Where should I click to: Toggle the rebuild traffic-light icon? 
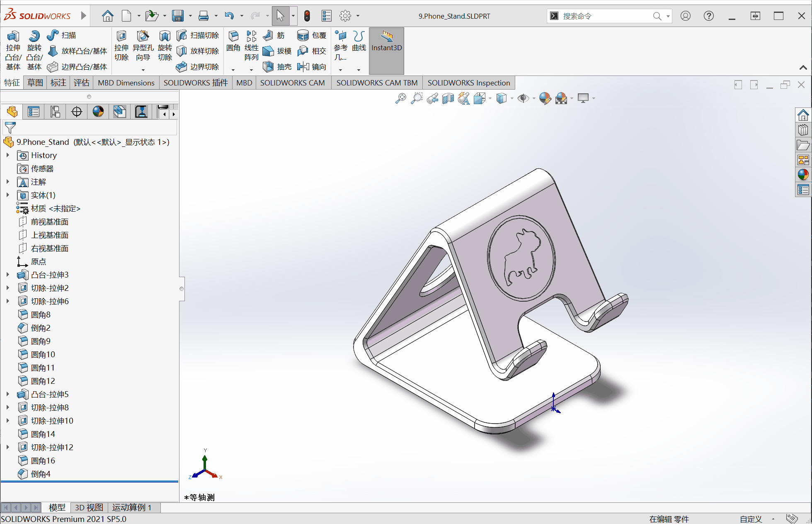click(x=307, y=16)
